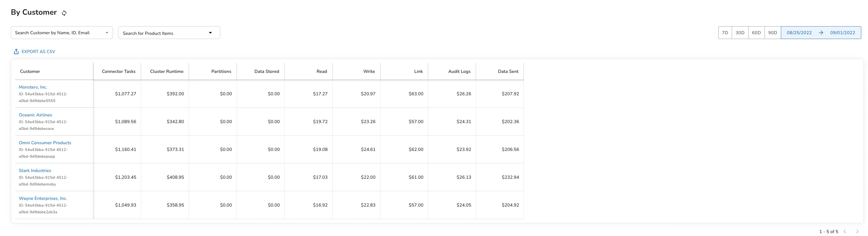Go to the next page arrow
The width and height of the screenshot is (868, 236).
(857, 232)
